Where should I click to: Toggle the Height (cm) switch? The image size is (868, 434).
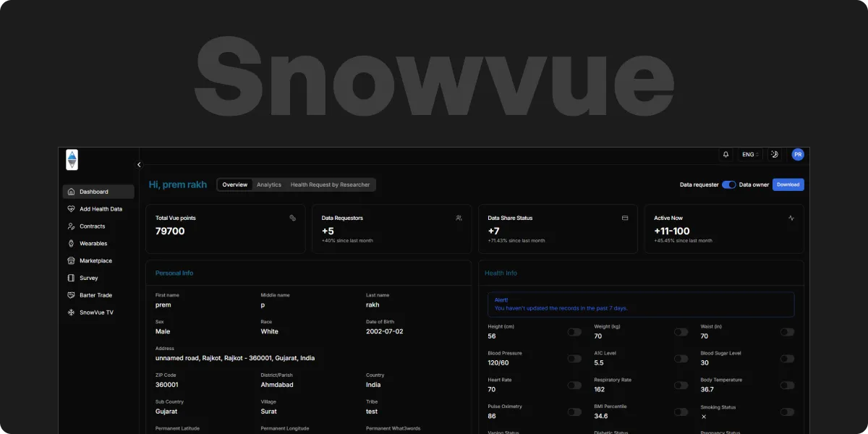coord(574,332)
